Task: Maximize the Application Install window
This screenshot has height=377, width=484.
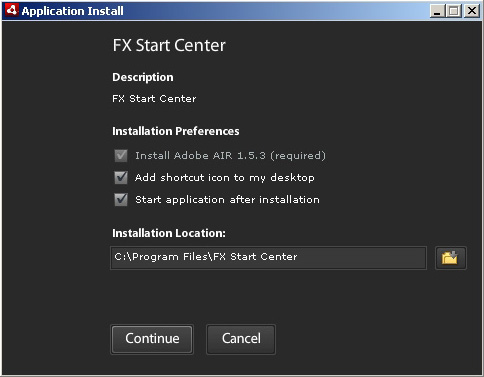Action: tap(454, 11)
